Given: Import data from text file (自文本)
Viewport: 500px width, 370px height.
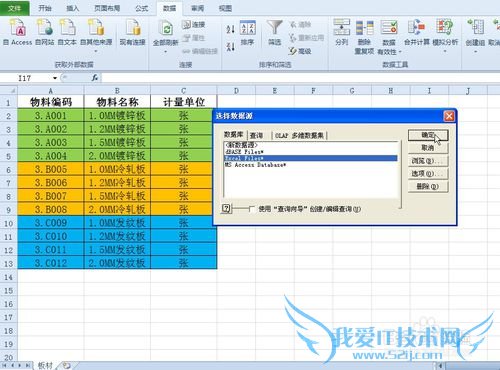Looking at the screenshot, I should [67, 32].
